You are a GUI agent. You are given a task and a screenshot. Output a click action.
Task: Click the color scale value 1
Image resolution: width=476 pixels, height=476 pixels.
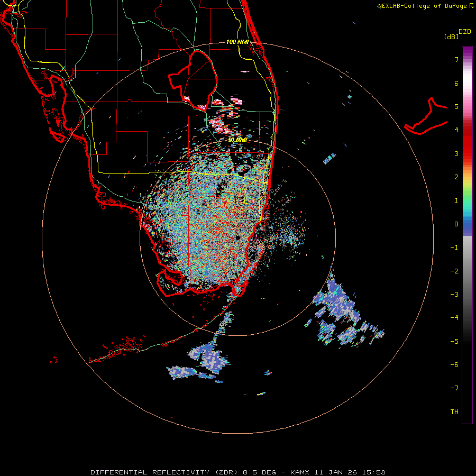(456, 200)
